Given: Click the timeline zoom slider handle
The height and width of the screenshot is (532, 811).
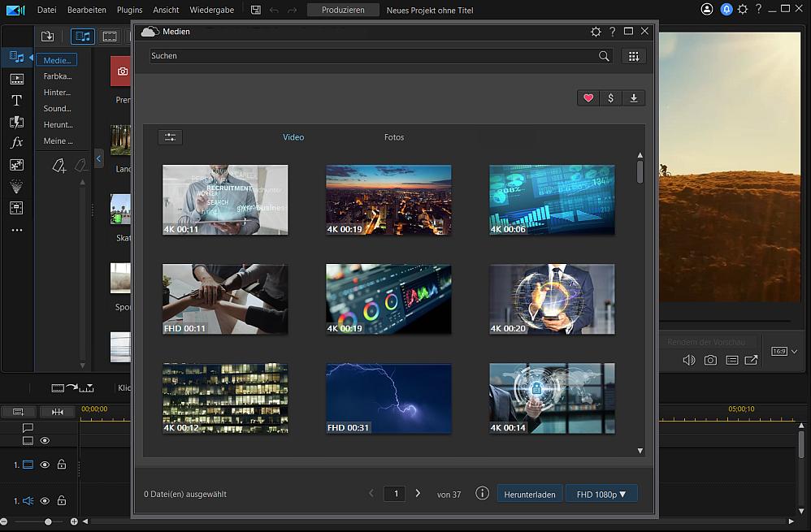Looking at the screenshot, I should pos(48,521).
